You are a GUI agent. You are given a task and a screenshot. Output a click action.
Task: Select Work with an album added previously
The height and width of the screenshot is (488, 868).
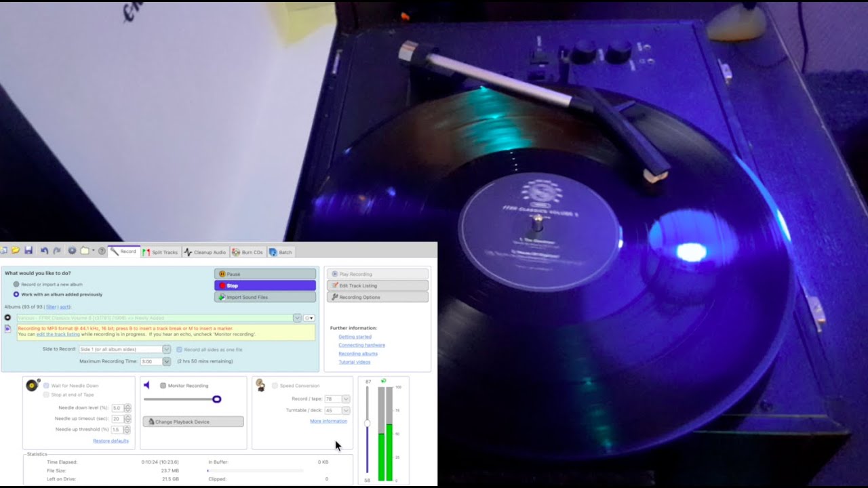[x=16, y=294]
